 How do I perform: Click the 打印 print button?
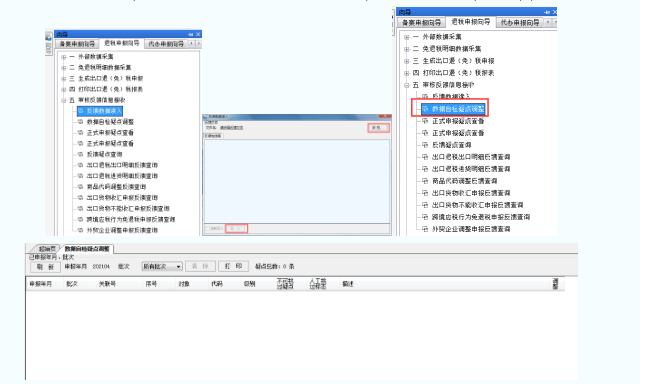pyautogui.click(x=233, y=266)
